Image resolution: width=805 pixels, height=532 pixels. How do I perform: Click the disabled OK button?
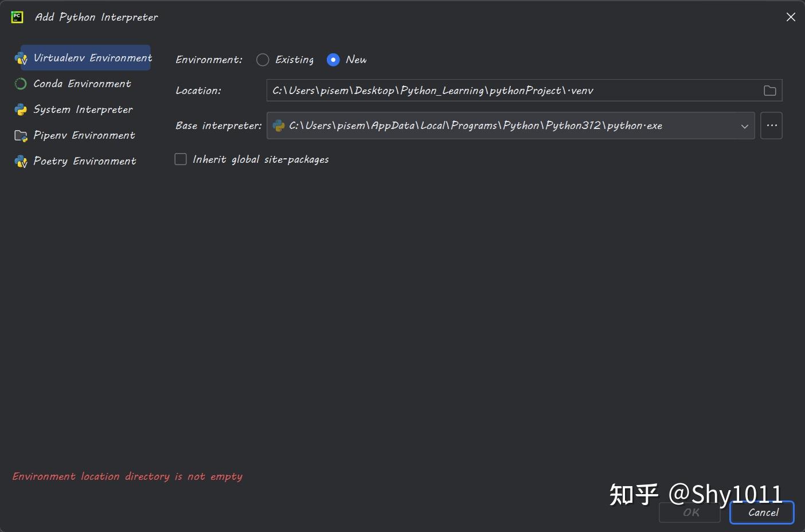689,513
